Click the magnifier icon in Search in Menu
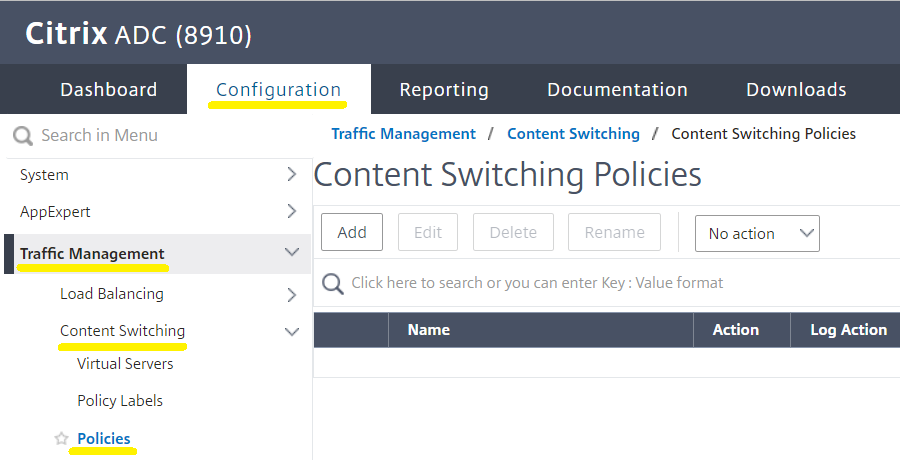Viewport: 900px width, 460px height. tap(23, 136)
